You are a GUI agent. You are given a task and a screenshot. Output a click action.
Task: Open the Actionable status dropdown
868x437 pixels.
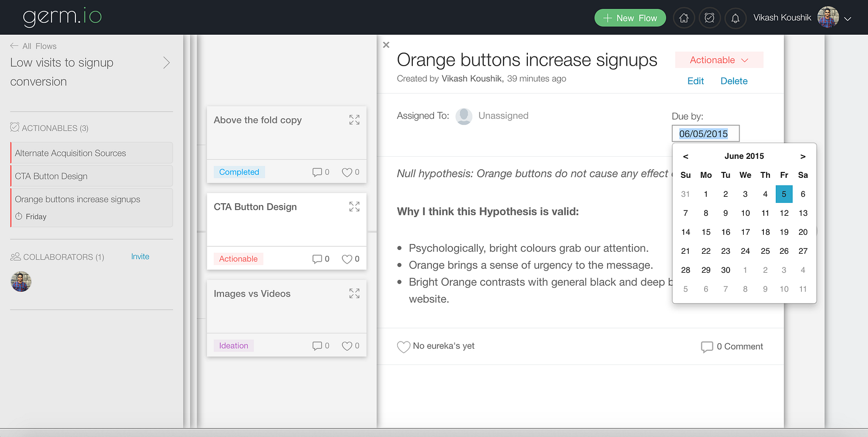(x=719, y=60)
